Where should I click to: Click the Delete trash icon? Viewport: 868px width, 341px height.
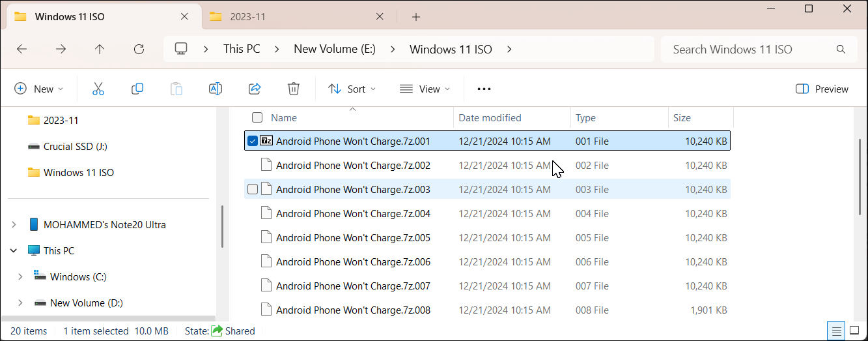(x=294, y=89)
